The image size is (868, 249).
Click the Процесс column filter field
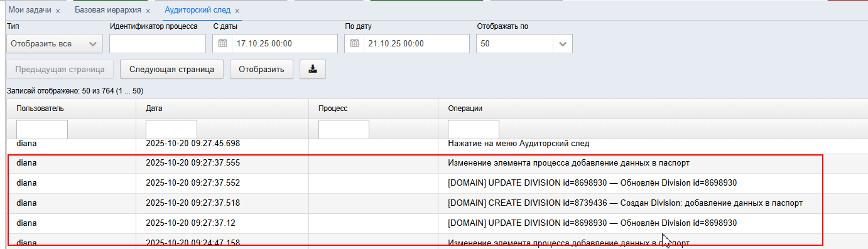point(344,129)
